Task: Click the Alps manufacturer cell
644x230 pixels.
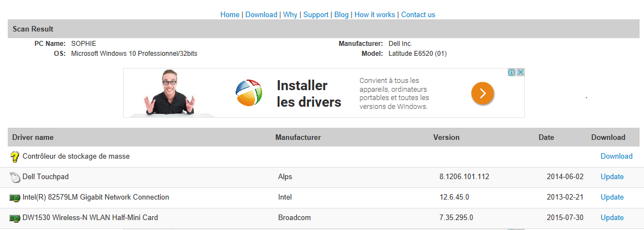Action: click(285, 177)
